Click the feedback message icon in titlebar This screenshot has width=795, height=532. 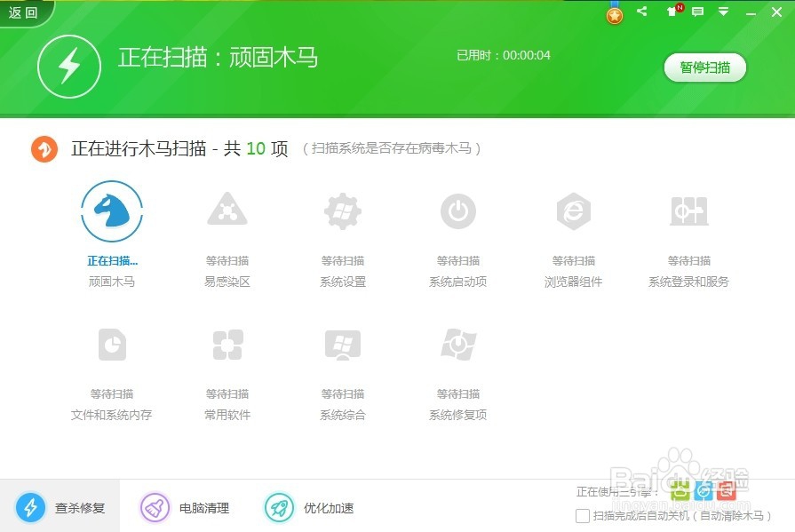697,12
